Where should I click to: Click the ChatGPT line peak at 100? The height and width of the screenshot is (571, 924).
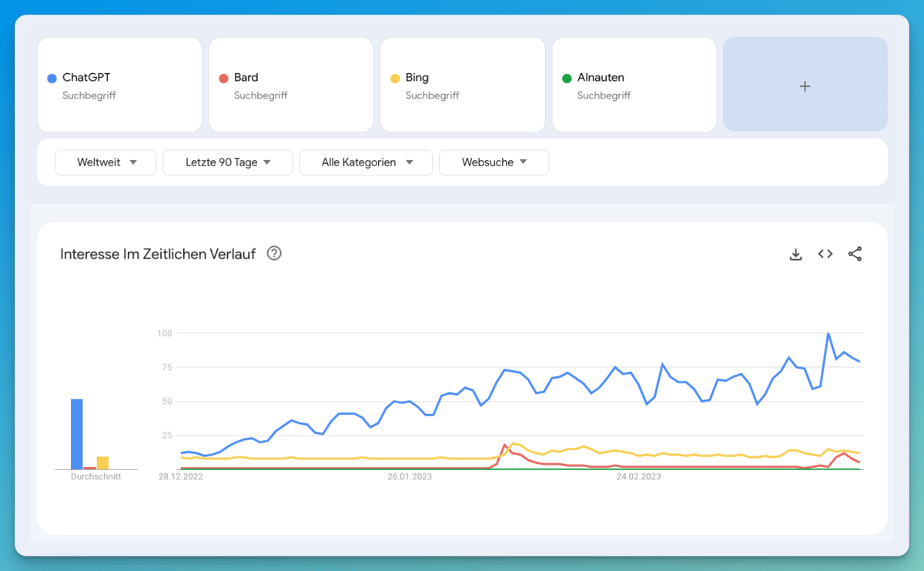click(x=828, y=334)
